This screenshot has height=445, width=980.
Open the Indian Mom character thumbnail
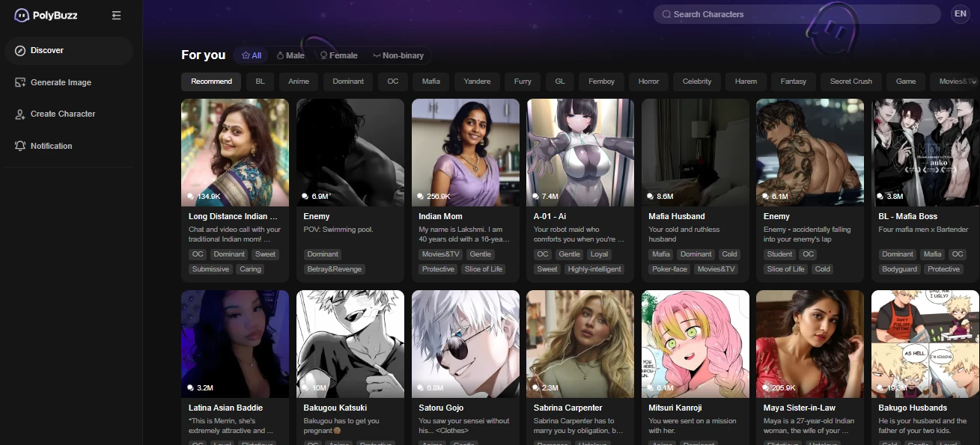(x=466, y=153)
